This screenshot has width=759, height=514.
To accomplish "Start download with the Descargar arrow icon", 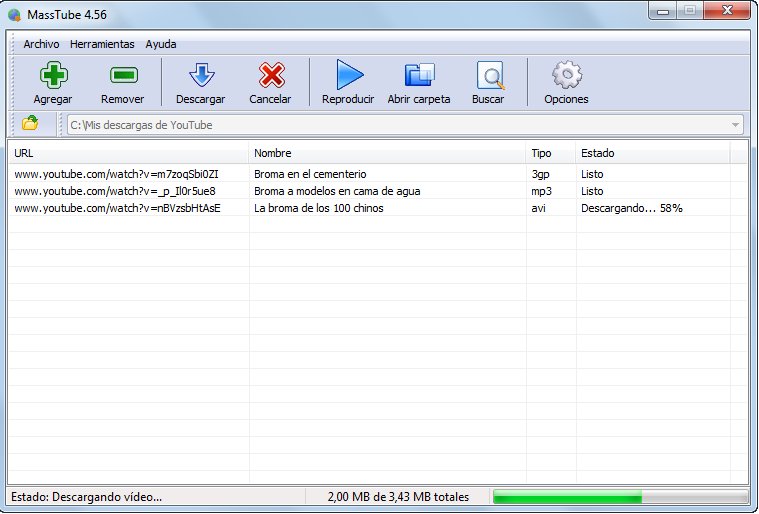I will (201, 75).
